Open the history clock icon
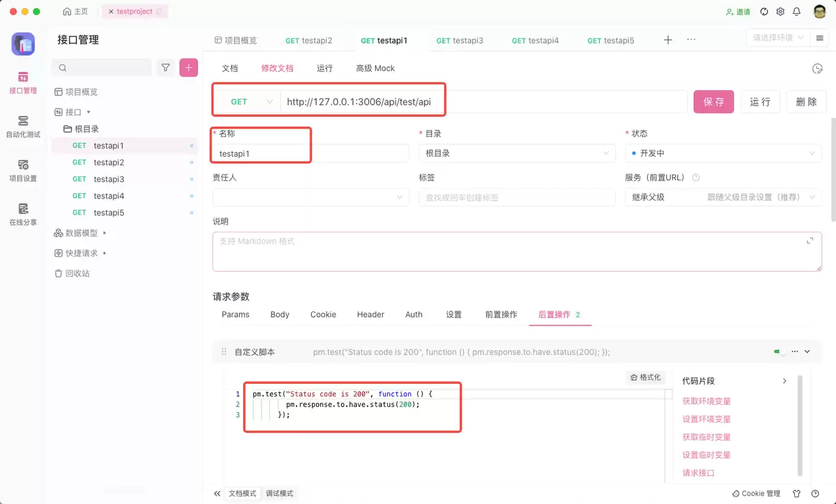Viewport: 836px width, 504px height. 817,69
